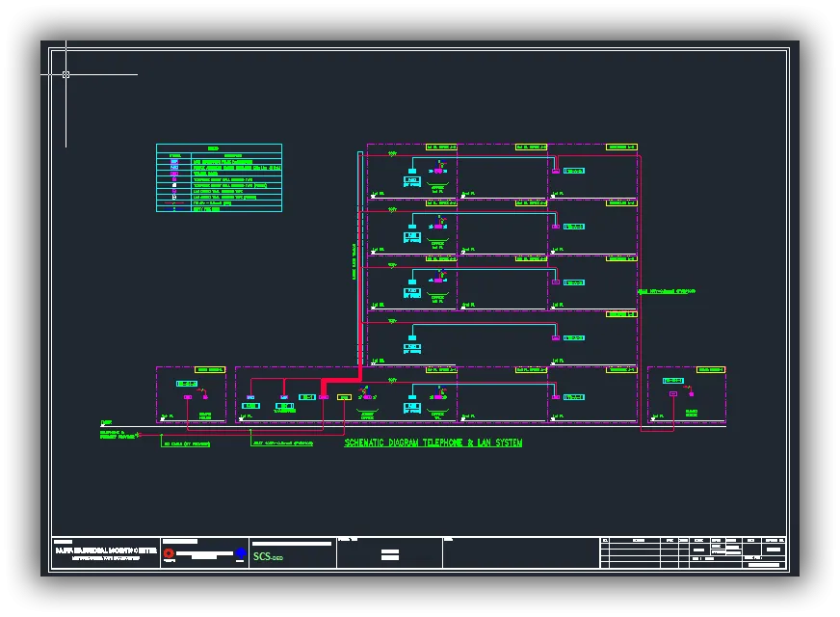The image size is (840, 617).
Task: Select the green cable note right of the building
Action: click(x=667, y=291)
